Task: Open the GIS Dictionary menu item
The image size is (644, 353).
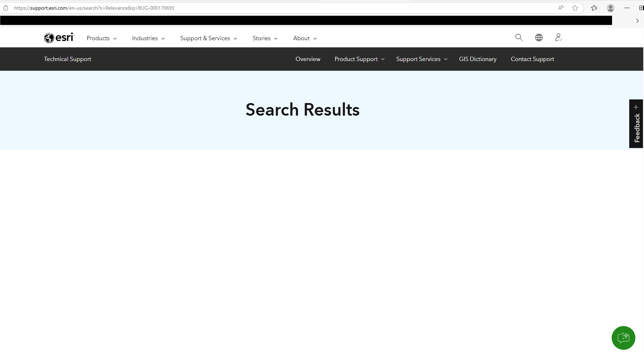Action: coord(477,59)
